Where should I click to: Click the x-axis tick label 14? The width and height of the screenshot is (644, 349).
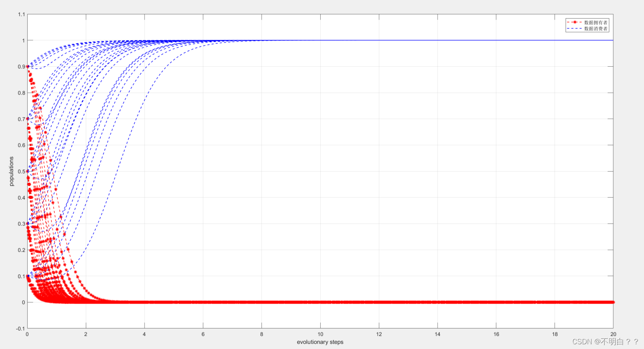tap(438, 334)
